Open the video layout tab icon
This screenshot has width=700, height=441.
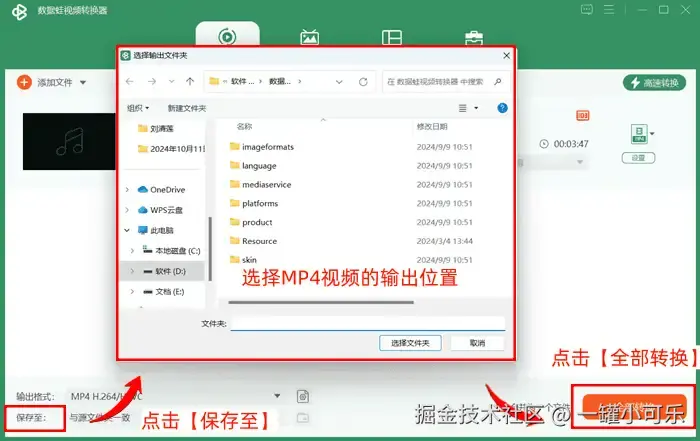(392, 37)
